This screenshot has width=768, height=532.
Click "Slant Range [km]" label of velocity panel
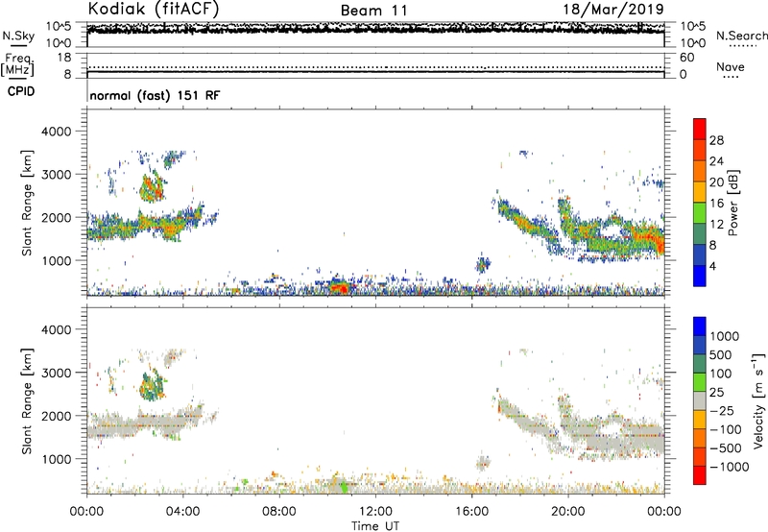tap(27, 400)
